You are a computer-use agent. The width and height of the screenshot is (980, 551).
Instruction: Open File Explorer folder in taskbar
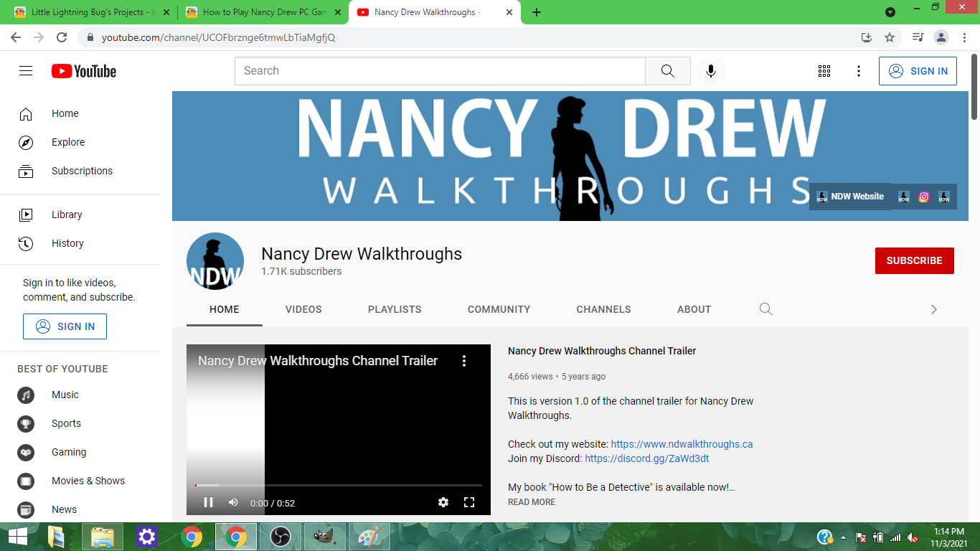103,537
